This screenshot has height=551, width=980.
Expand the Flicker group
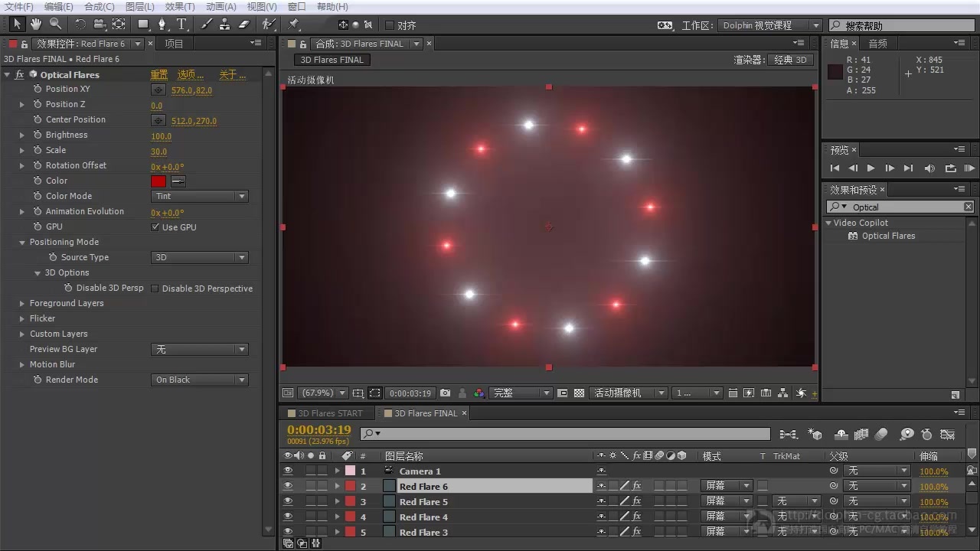tap(22, 319)
